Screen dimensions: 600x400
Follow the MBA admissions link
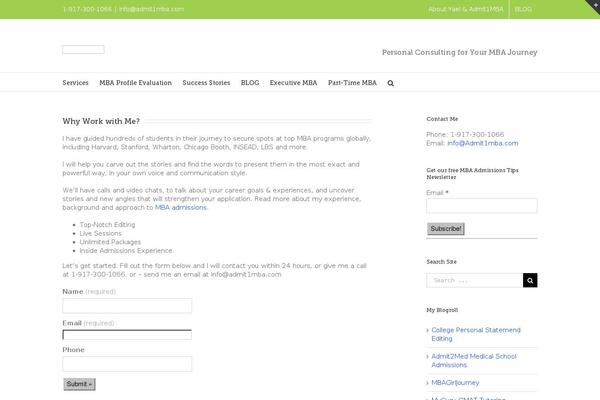(x=181, y=207)
